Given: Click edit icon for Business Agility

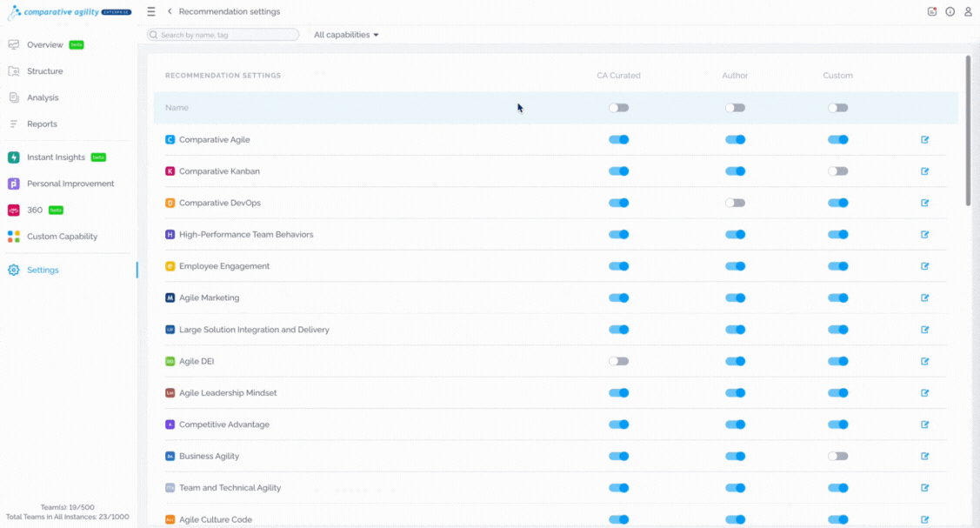Looking at the screenshot, I should (924, 457).
